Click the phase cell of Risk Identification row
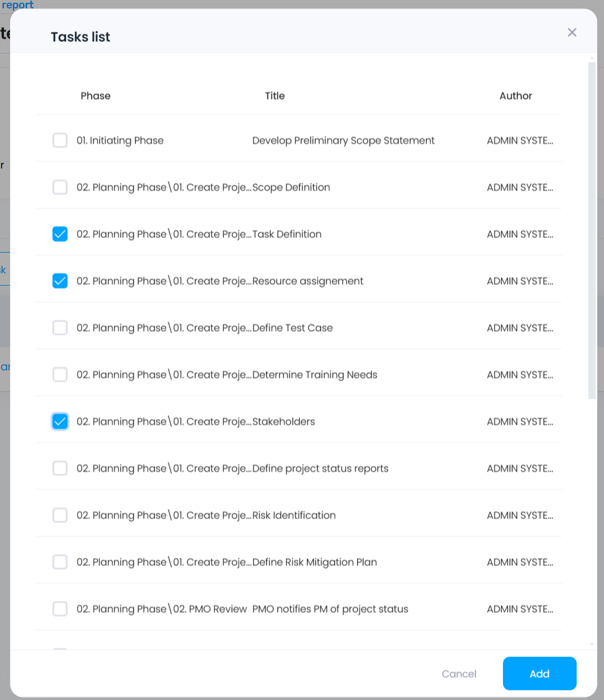The image size is (604, 700). (164, 515)
